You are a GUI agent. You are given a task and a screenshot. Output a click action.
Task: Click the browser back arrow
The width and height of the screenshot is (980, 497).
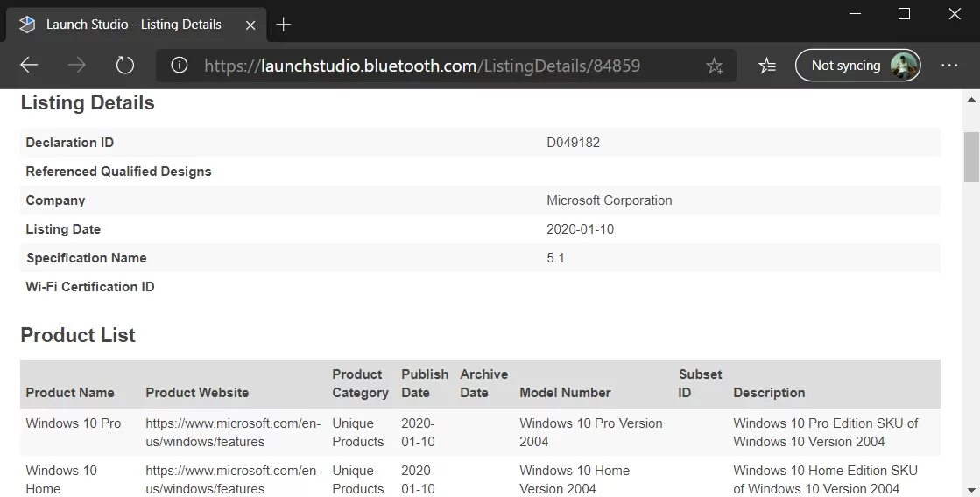click(x=29, y=66)
